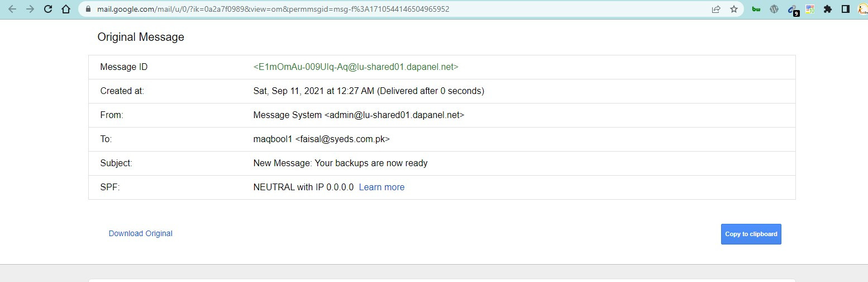This screenshot has width=868, height=282.
Task: Open the WordPress extension icon
Action: (x=774, y=9)
